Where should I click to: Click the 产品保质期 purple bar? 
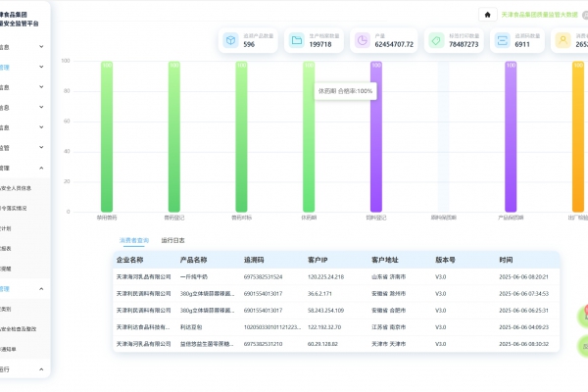(511, 137)
